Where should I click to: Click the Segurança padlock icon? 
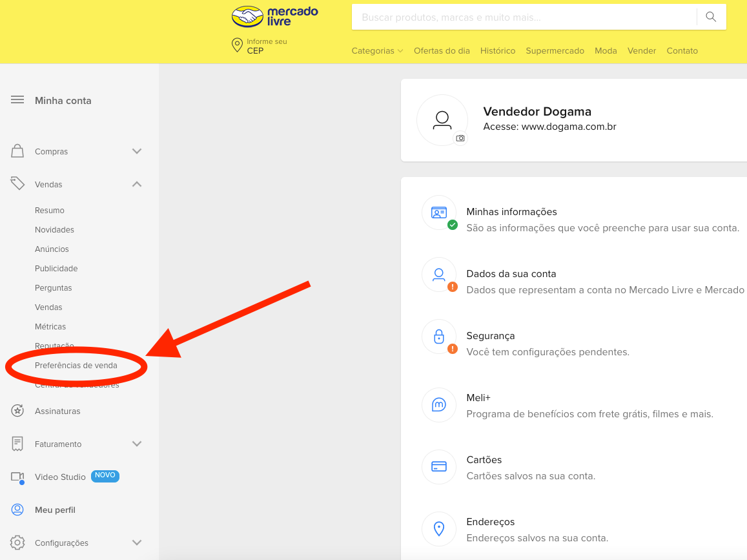click(439, 337)
